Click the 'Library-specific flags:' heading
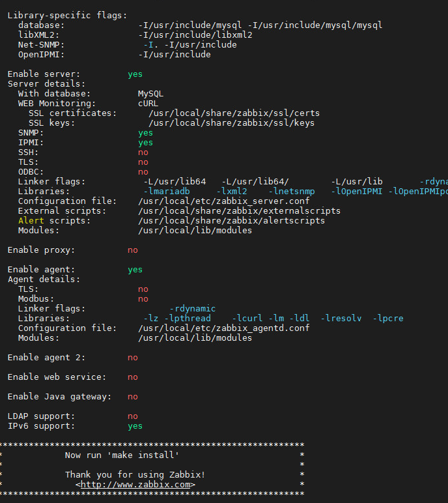The height and width of the screenshot is (503, 448). point(67,16)
